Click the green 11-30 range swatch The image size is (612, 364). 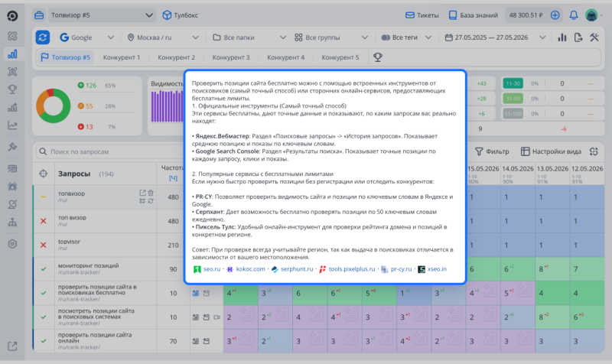coord(513,83)
